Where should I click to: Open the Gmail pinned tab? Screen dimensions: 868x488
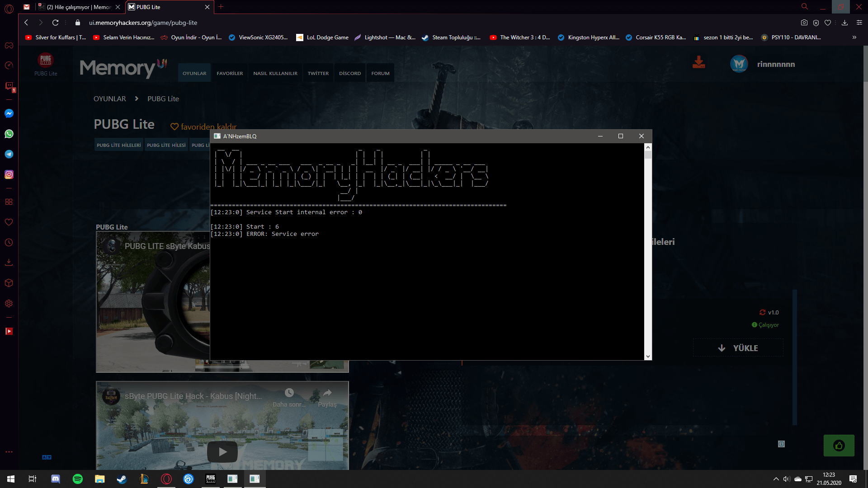point(27,7)
